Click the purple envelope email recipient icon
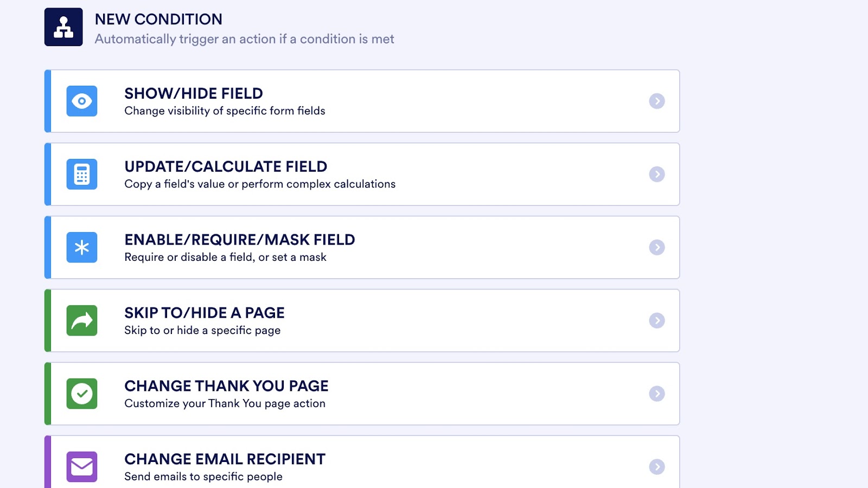The width and height of the screenshot is (868, 488). [82, 467]
